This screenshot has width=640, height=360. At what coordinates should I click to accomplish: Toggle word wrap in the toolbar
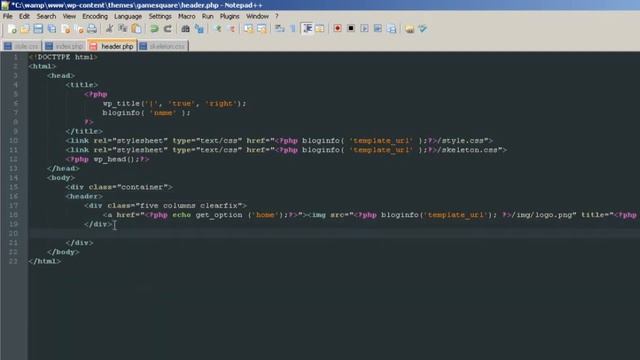(280, 29)
